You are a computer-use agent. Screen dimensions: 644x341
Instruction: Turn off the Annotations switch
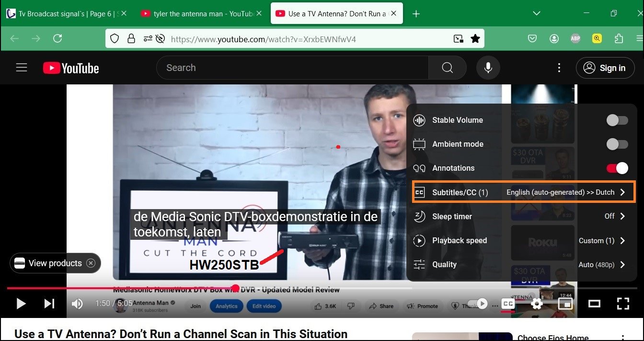[617, 168]
